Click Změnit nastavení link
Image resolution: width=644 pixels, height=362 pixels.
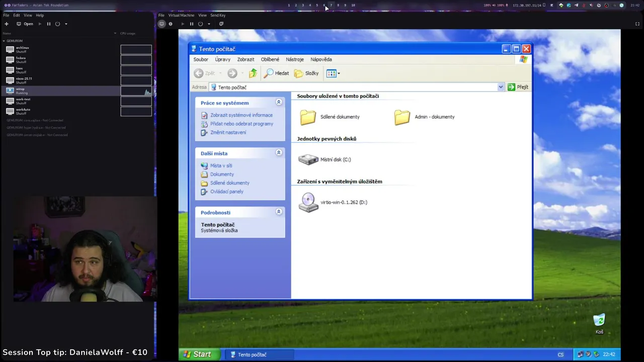[228, 132]
